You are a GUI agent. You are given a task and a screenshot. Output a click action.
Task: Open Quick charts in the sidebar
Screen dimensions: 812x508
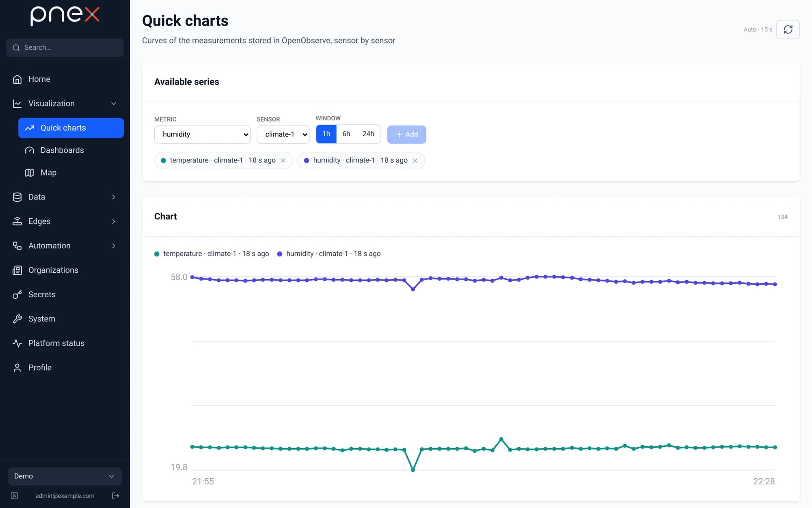(x=71, y=128)
